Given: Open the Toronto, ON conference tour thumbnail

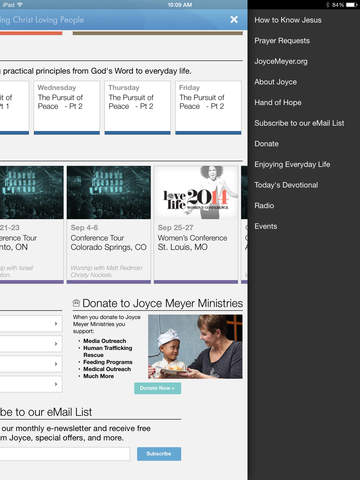Looking at the screenshot, I should (x=32, y=192).
